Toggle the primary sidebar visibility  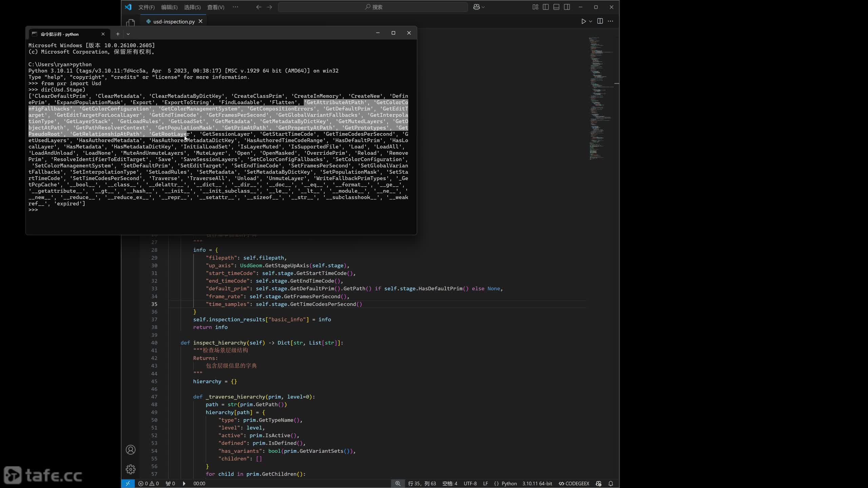[546, 7]
